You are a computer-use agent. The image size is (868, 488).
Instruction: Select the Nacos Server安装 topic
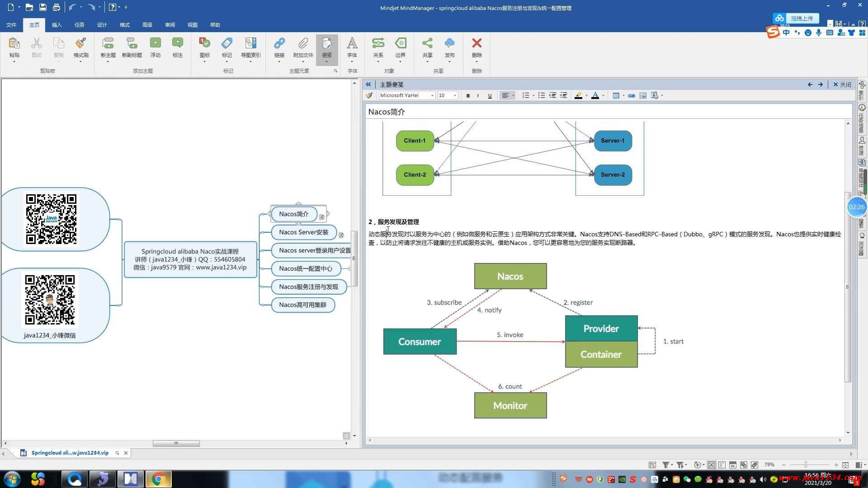tap(304, 232)
